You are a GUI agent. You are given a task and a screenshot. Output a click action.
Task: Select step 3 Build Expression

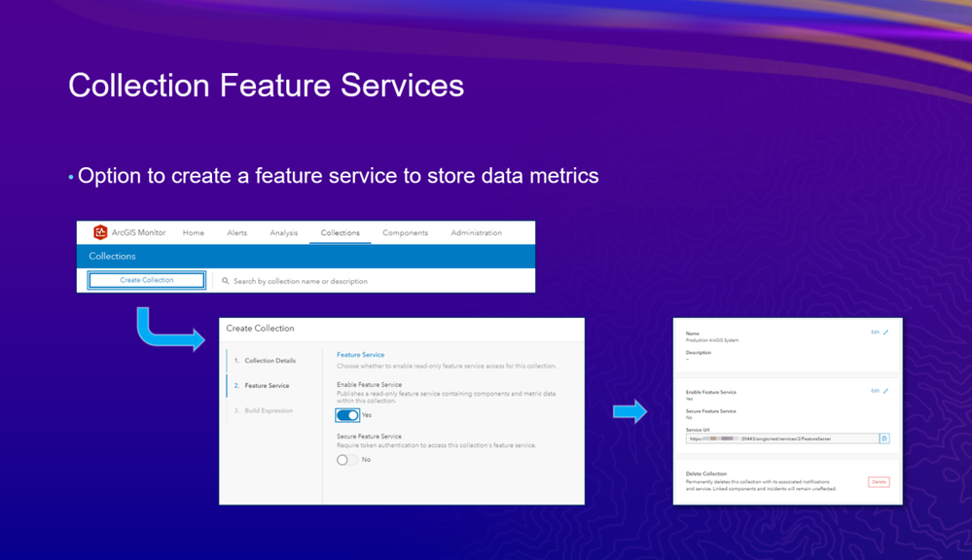pyautogui.click(x=264, y=410)
